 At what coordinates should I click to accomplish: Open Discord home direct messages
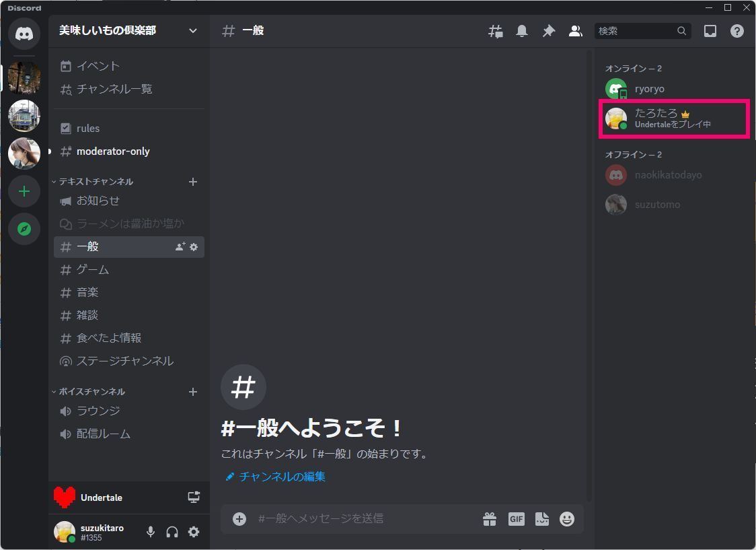coord(24,33)
